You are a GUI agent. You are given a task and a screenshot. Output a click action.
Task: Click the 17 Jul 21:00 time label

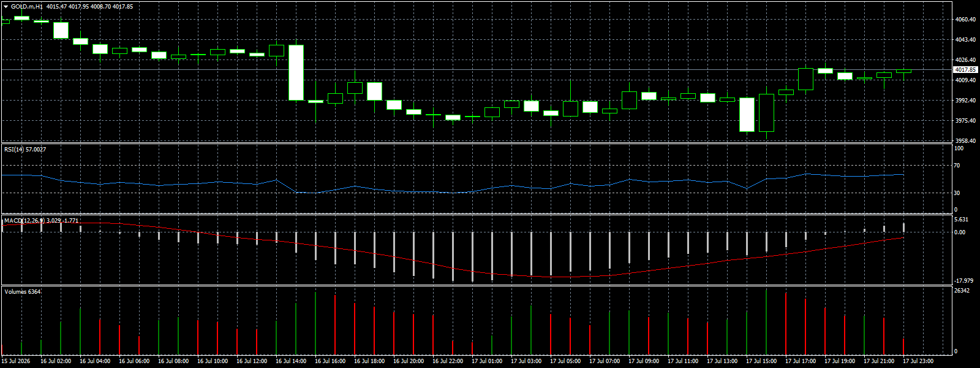879,361
